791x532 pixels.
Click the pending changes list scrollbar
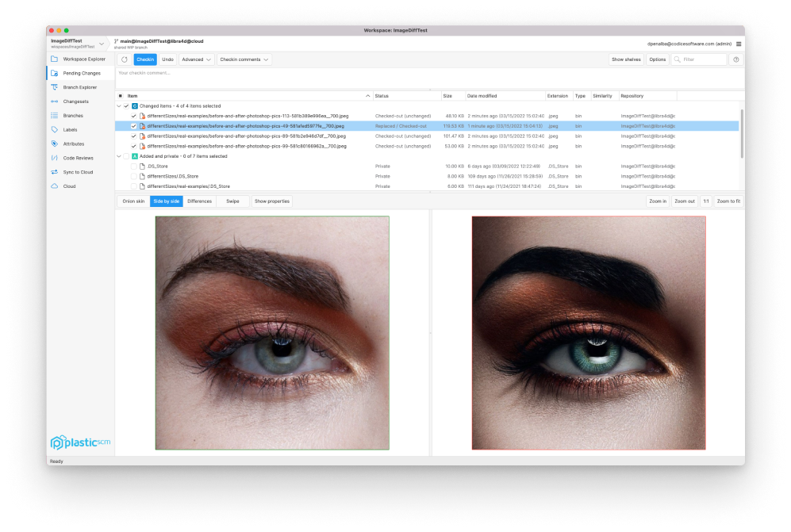pyautogui.click(x=742, y=134)
